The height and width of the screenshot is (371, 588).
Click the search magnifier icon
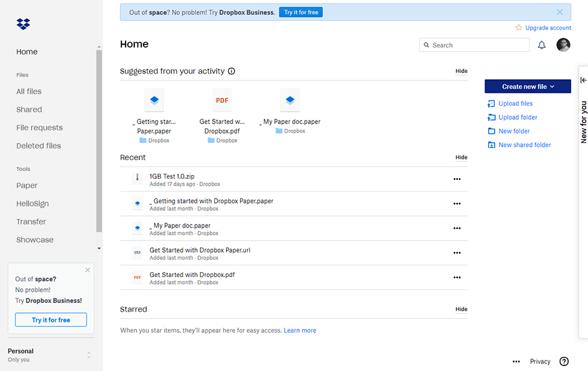click(426, 45)
